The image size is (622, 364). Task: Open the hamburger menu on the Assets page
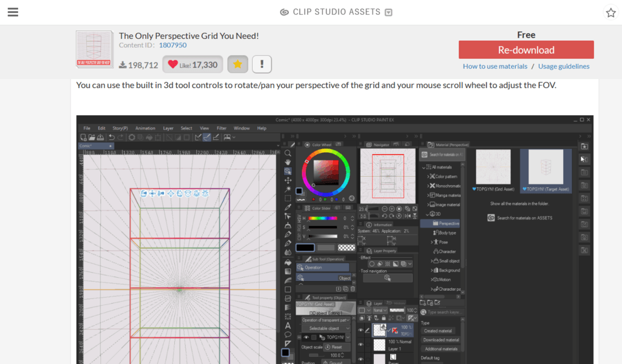(x=13, y=12)
